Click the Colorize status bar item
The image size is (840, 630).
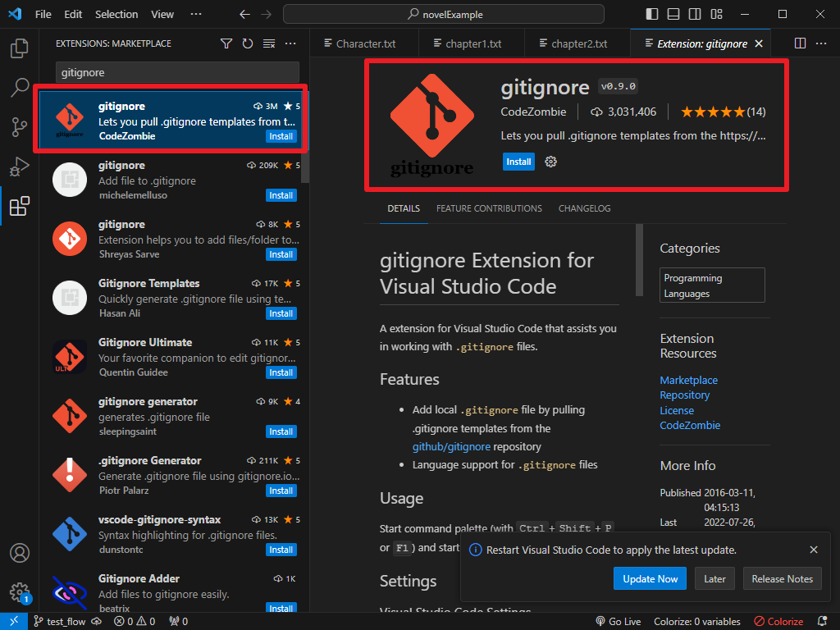(778, 622)
